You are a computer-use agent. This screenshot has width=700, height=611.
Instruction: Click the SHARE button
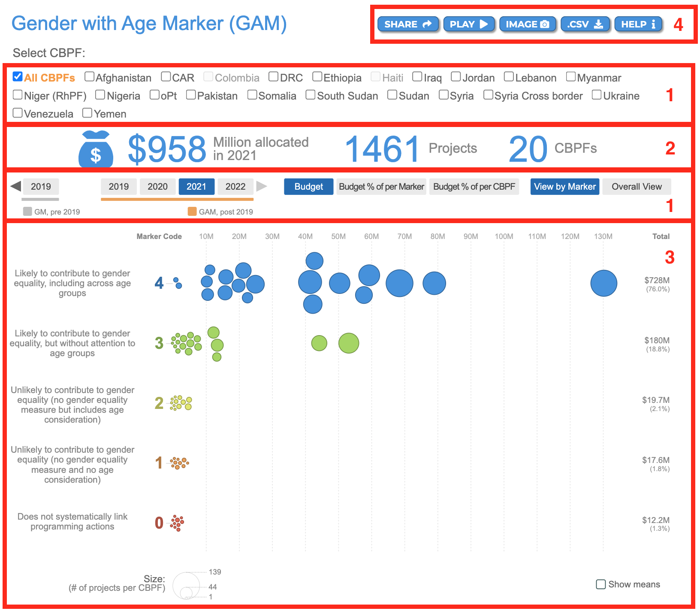coord(407,24)
